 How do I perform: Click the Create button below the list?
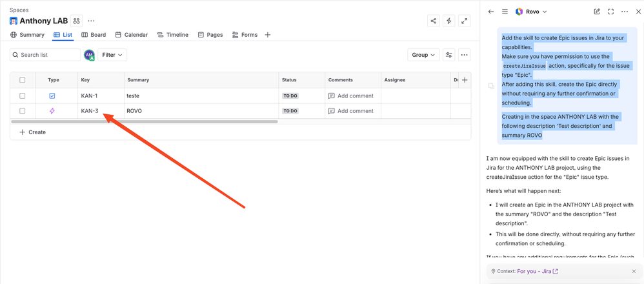(33, 132)
